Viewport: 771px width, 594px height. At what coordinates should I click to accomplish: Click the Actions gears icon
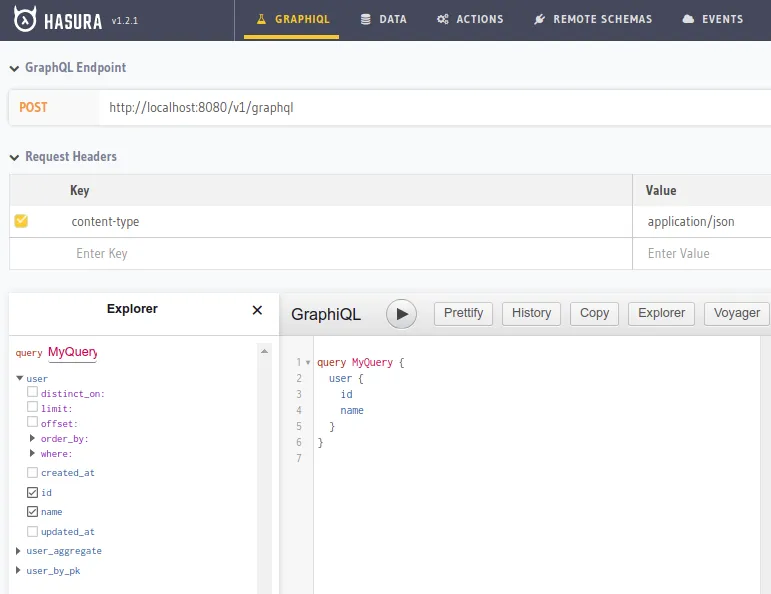(x=442, y=19)
